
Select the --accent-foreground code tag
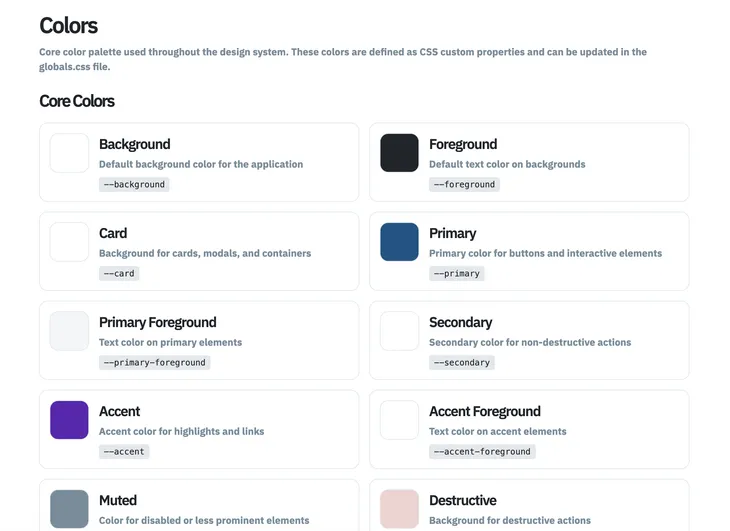point(482,452)
